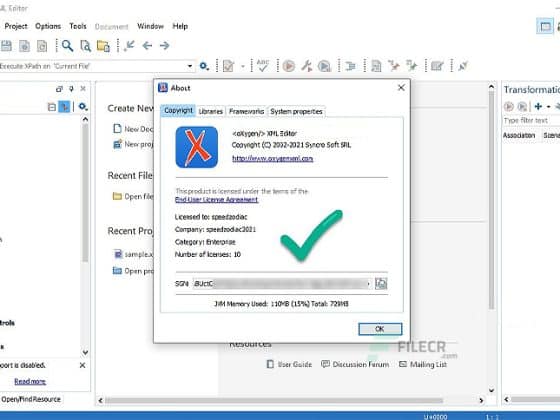Open the Validate dropdown arrow
The image size is (560, 420).
(243, 66)
